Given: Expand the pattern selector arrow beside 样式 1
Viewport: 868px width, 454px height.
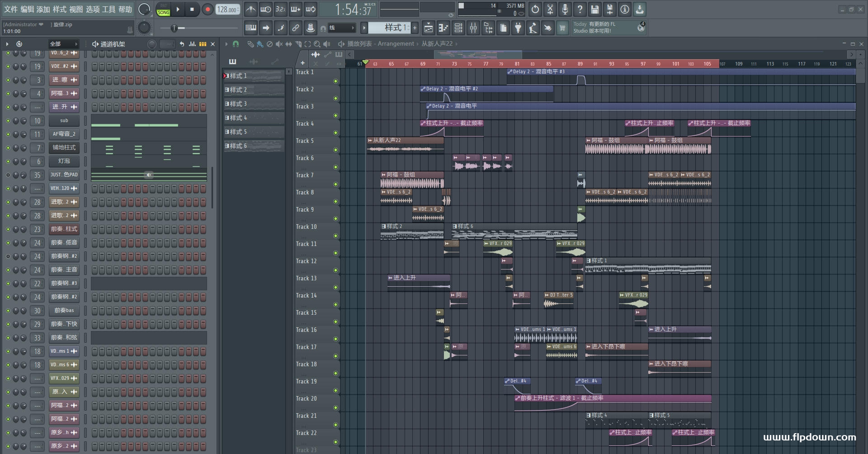Looking at the screenshot, I should pos(364,28).
